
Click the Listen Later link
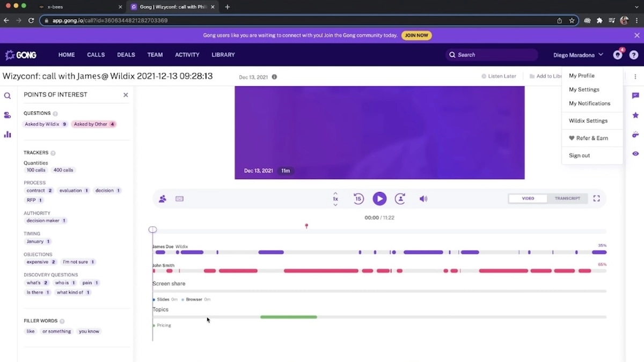[x=499, y=77]
